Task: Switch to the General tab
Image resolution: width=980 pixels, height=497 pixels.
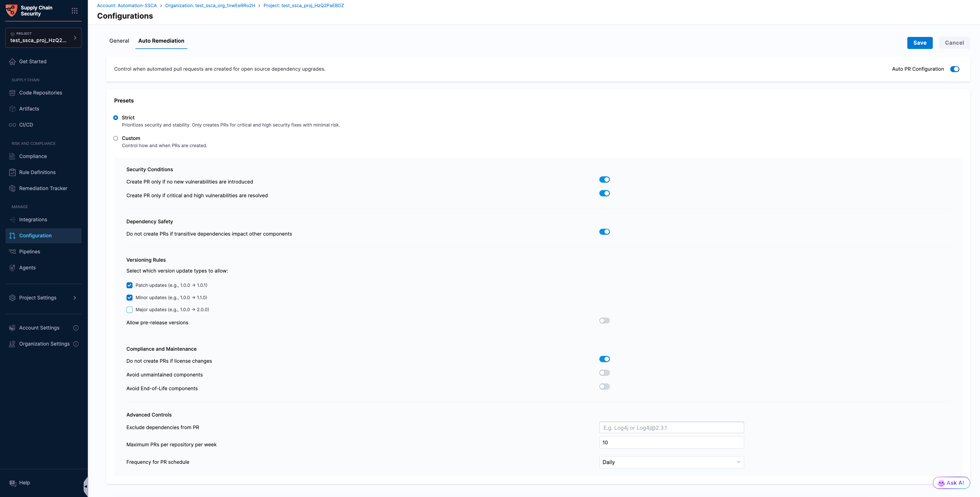Action: (119, 41)
